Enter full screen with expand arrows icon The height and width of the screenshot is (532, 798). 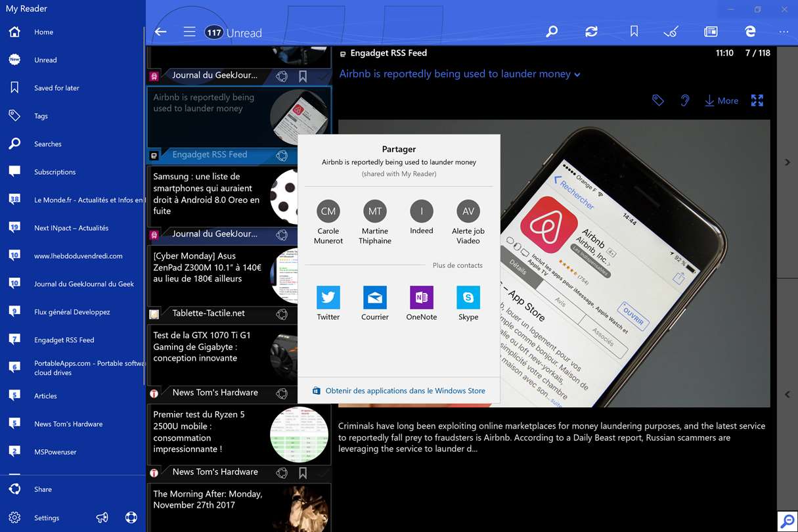click(757, 100)
